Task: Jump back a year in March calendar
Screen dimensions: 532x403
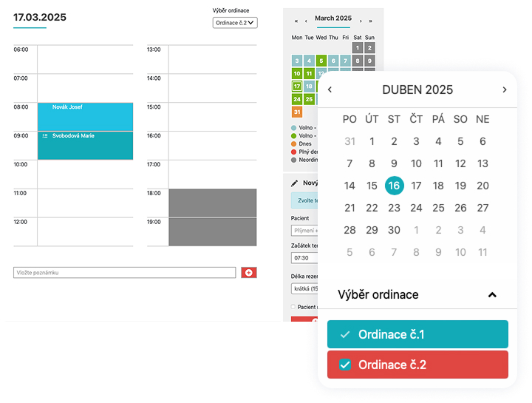Action: pos(296,21)
